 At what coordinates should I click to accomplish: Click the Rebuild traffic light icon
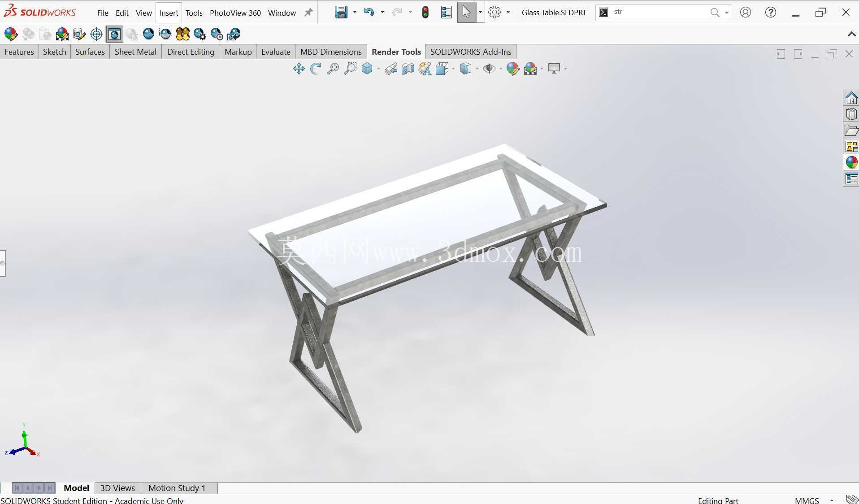tap(425, 12)
